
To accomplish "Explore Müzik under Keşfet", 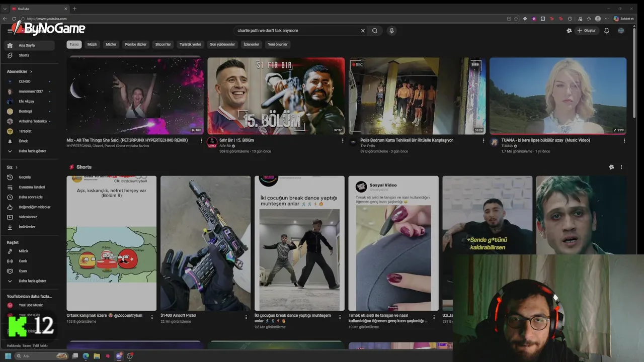I will pos(29,251).
